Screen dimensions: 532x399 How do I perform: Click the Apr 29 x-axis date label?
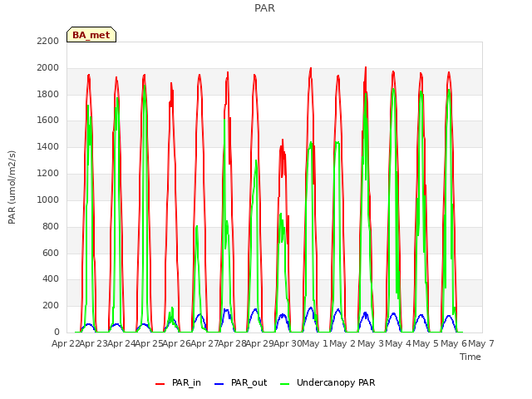pos(260,343)
